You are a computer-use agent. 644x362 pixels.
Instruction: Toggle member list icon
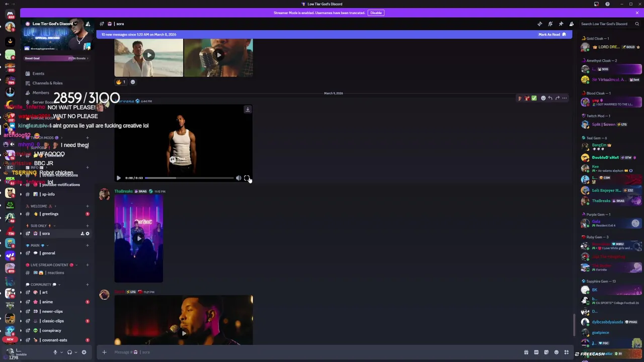pos(572,24)
